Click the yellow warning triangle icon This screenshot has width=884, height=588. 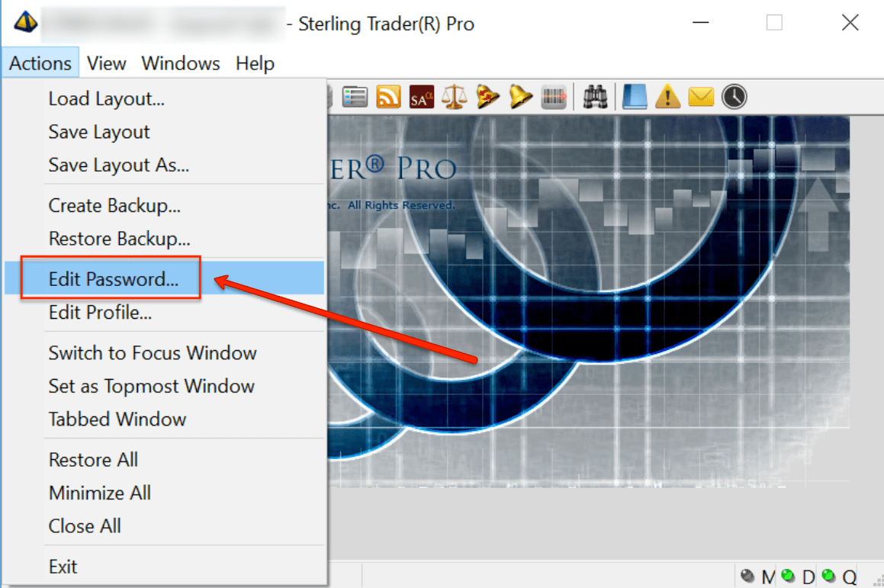667,97
